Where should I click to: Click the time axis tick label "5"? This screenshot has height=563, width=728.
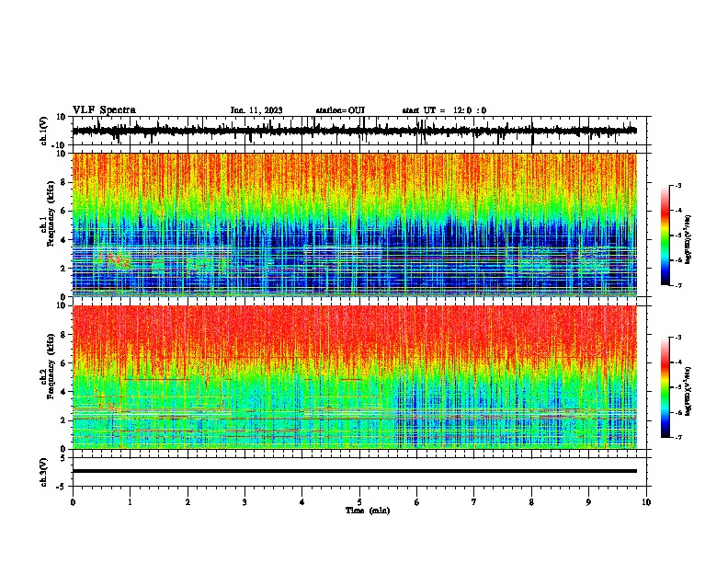(359, 502)
